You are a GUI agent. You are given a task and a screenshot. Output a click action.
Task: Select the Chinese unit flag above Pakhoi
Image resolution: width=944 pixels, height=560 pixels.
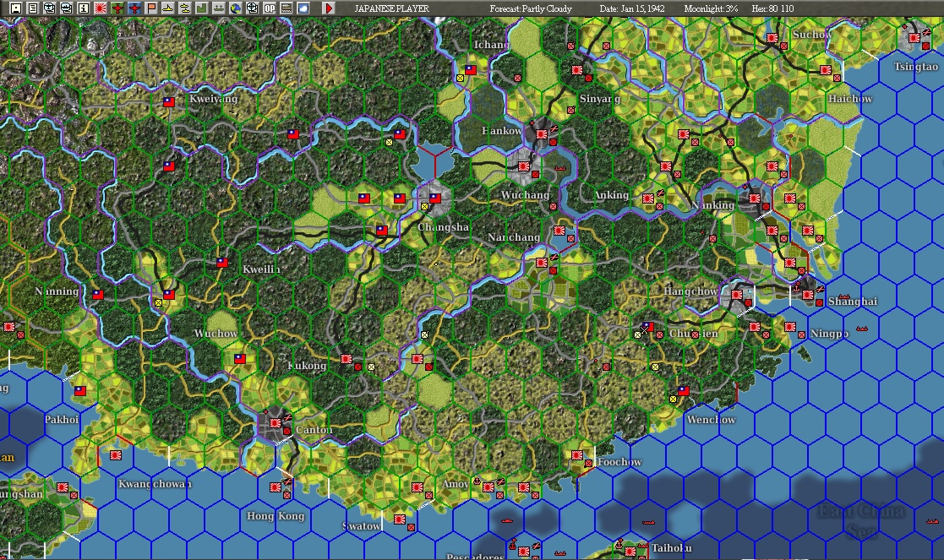pyautogui.click(x=79, y=391)
